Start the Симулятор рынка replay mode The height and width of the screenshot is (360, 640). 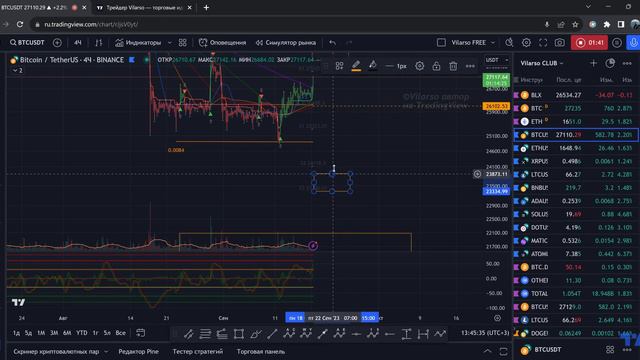click(286, 42)
